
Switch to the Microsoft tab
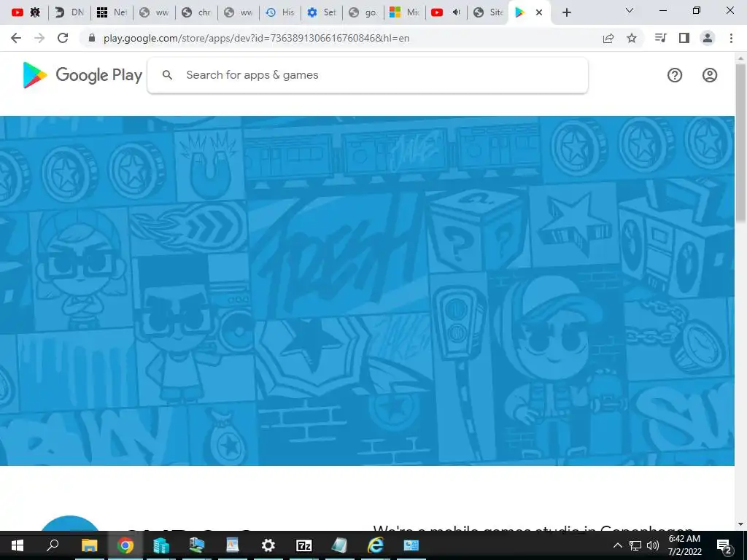404,12
